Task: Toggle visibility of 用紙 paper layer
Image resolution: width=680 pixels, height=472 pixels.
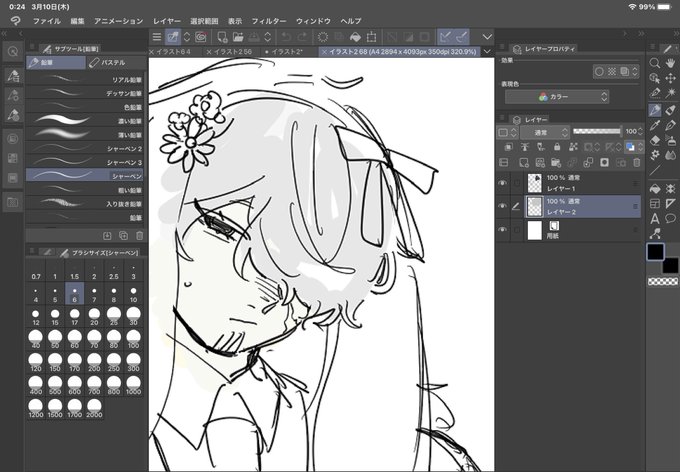Action: [502, 229]
